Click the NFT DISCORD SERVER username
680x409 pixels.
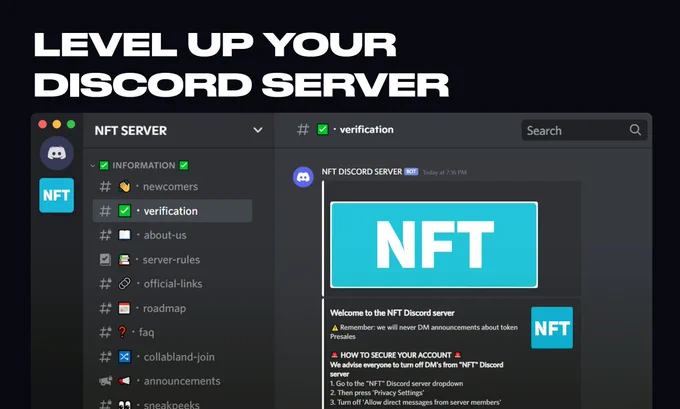tap(362, 172)
